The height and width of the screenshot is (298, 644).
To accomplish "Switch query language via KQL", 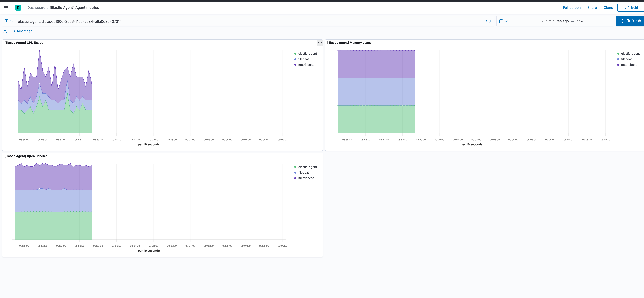I will tap(488, 21).
